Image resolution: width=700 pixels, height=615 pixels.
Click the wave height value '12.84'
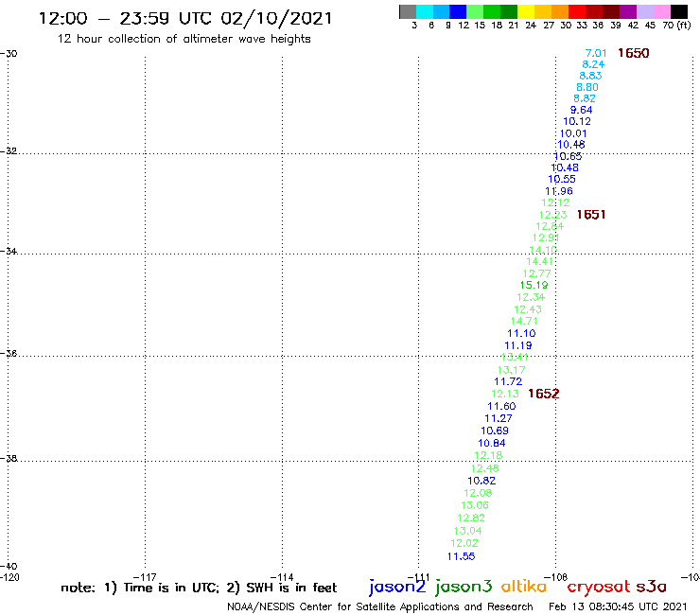[550, 226]
